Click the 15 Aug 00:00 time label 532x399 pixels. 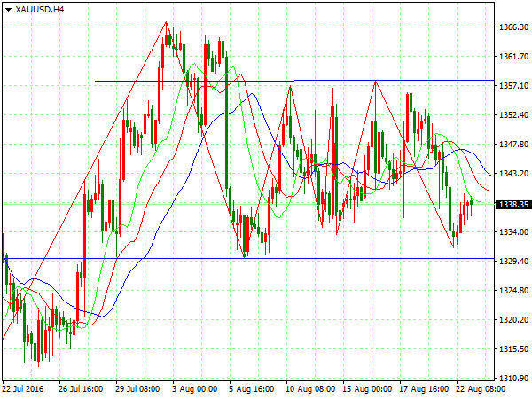(x=367, y=389)
